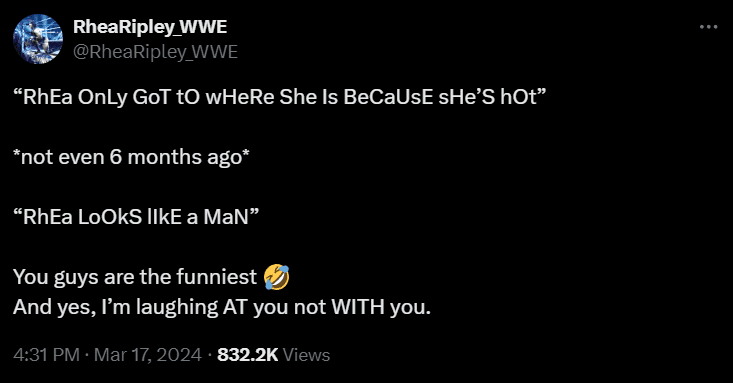The image size is (733, 383).
Task: Click the Views label
Action: pyautogui.click(x=307, y=354)
